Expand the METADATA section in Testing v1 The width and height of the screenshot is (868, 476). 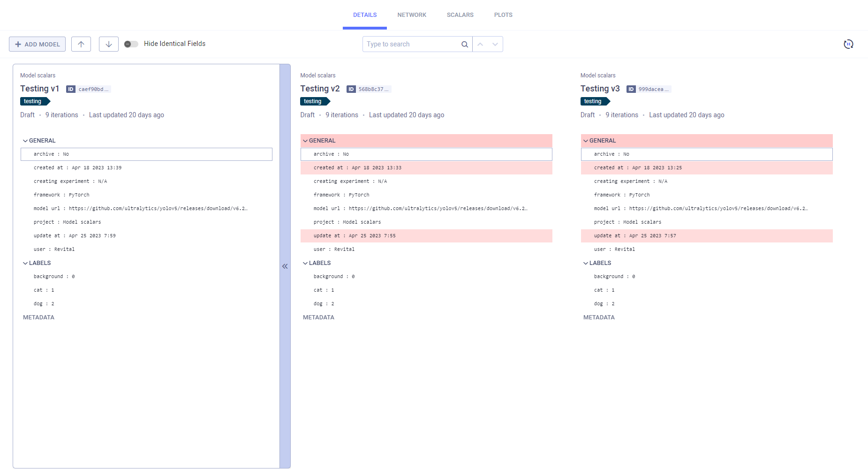click(38, 317)
